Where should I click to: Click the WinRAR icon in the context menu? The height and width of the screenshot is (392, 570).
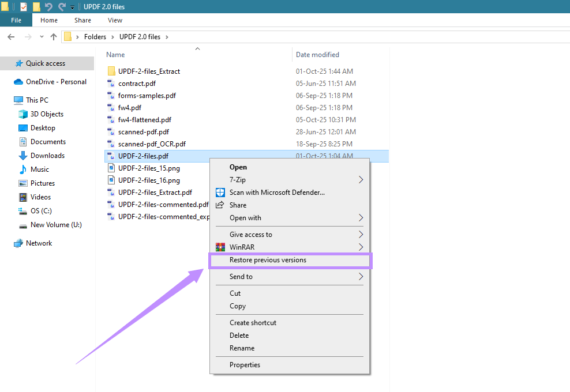coord(220,247)
